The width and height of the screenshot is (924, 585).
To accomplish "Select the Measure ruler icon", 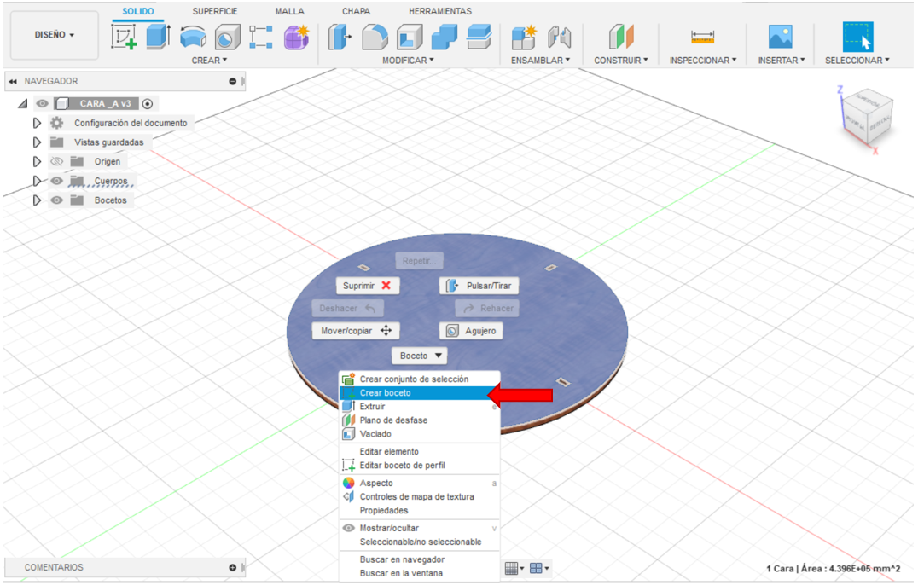I will (x=702, y=38).
